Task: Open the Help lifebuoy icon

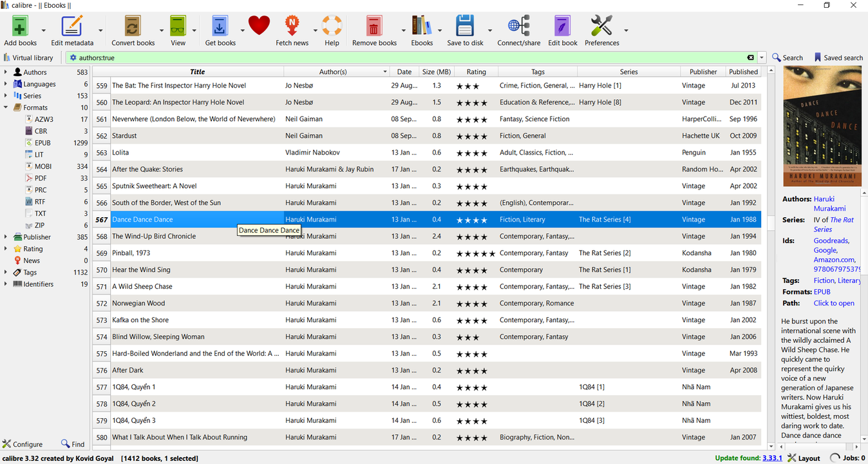Action: (332, 26)
